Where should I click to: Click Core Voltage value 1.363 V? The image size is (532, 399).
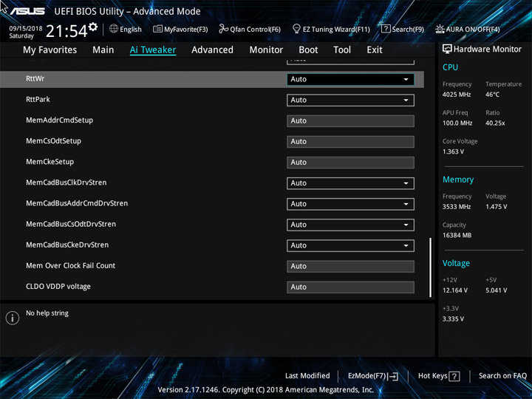453,151
